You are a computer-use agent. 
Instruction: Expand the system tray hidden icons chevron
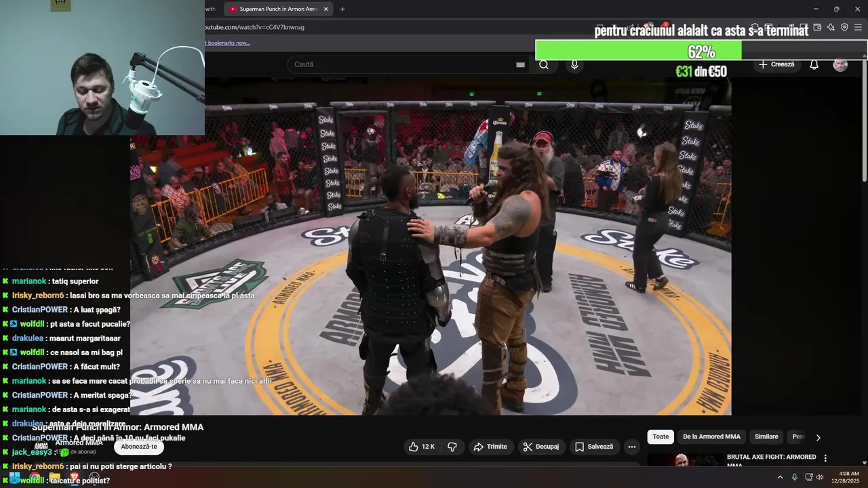click(x=780, y=477)
